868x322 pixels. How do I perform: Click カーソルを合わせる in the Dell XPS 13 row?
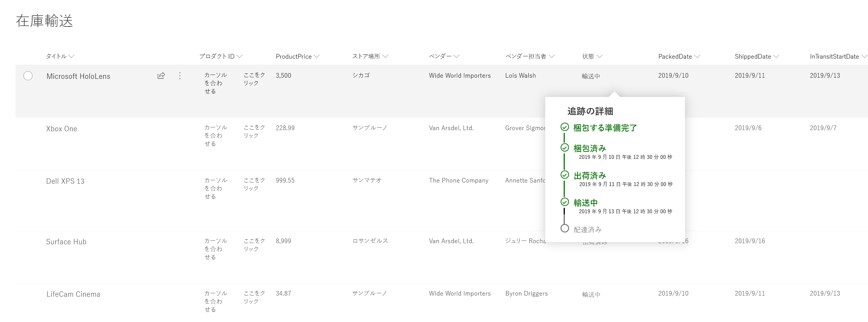(x=216, y=188)
